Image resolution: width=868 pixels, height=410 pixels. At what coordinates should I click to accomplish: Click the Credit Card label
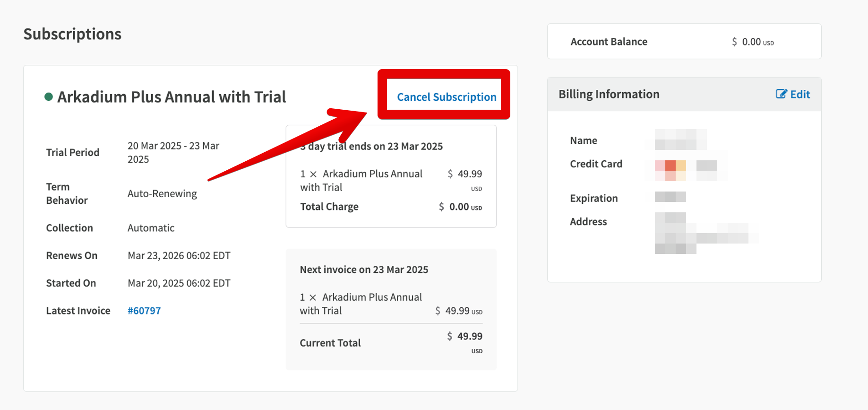pos(596,164)
